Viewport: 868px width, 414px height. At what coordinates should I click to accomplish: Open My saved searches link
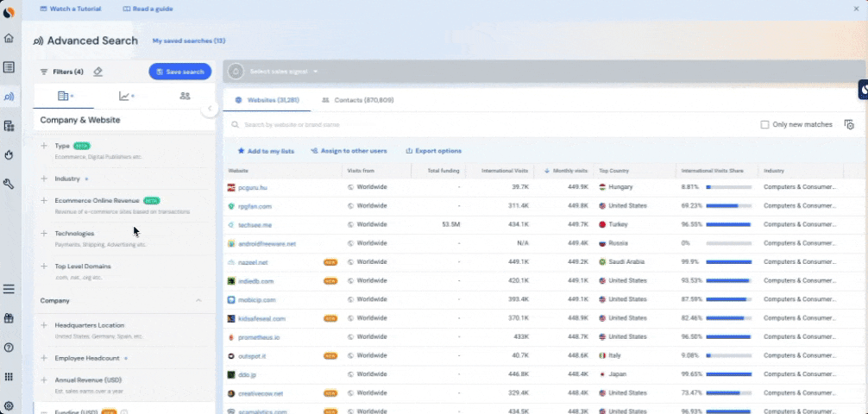pyautogui.click(x=188, y=41)
